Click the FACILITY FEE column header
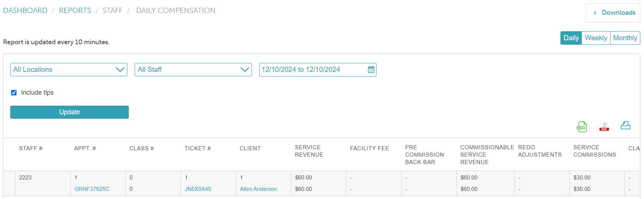This screenshot has height=199, width=644. click(x=369, y=149)
